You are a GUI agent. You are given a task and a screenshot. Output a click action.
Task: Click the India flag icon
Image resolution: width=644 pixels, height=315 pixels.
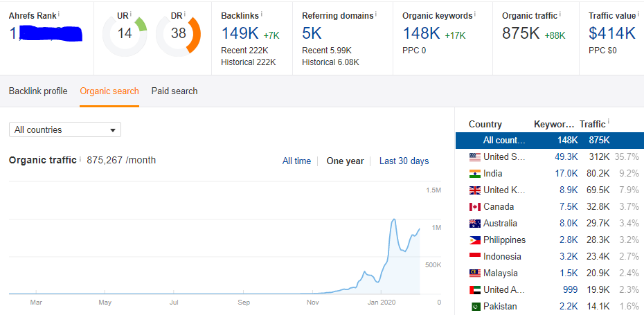475,173
